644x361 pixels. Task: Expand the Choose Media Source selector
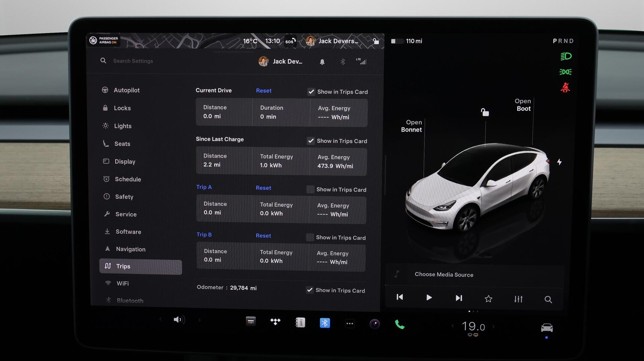point(444,275)
